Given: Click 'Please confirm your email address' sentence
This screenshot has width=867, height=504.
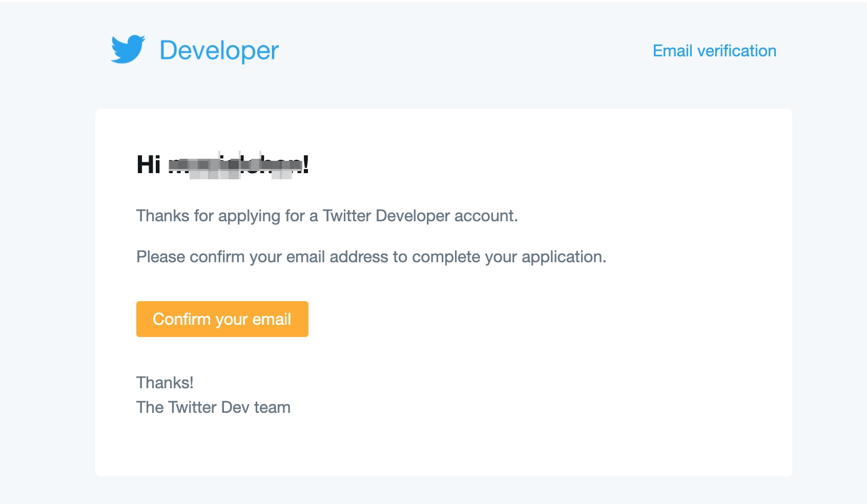Looking at the screenshot, I should coord(371,257).
